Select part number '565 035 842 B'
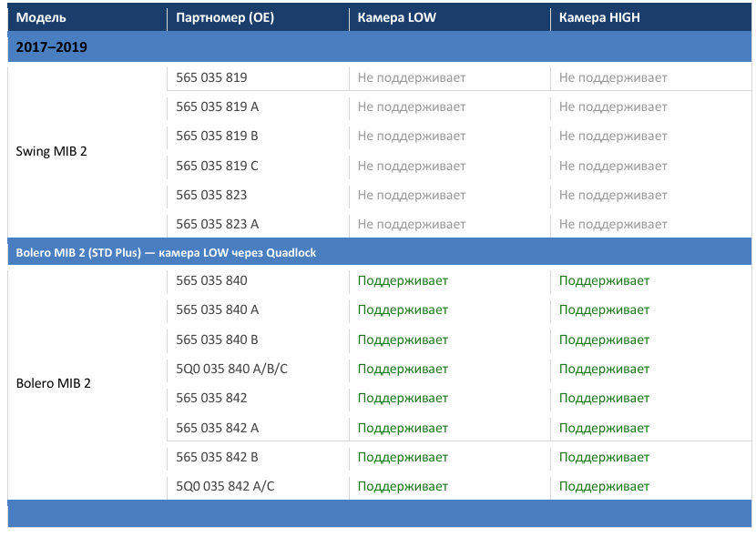The height and width of the screenshot is (537, 756). coord(217,457)
